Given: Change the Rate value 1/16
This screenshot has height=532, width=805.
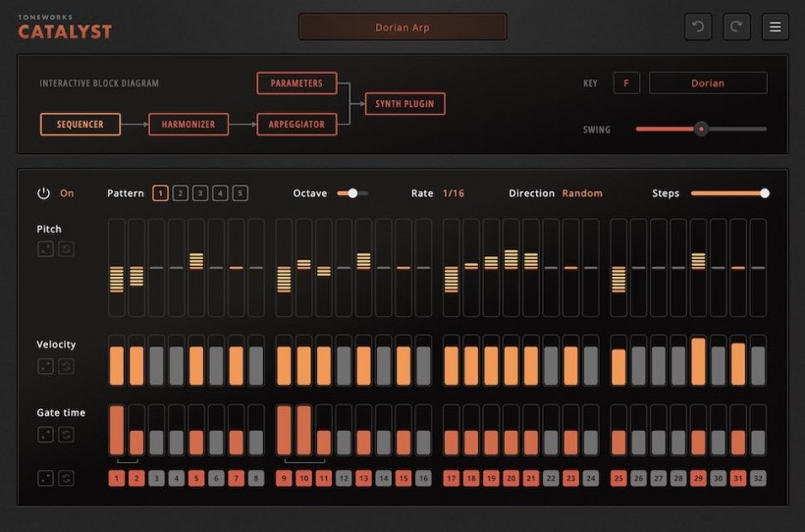Looking at the screenshot, I should pyautogui.click(x=453, y=193).
